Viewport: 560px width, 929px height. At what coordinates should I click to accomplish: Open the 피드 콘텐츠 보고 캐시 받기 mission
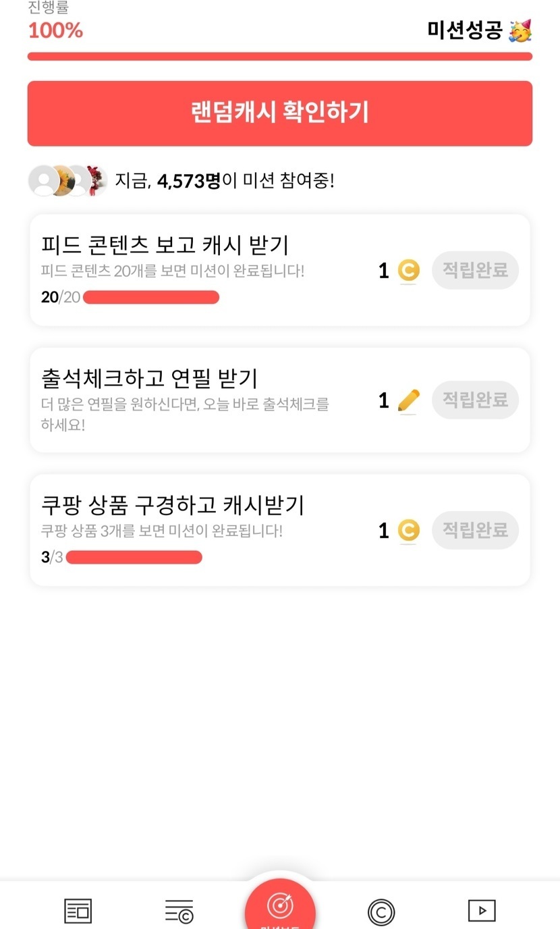(165, 244)
